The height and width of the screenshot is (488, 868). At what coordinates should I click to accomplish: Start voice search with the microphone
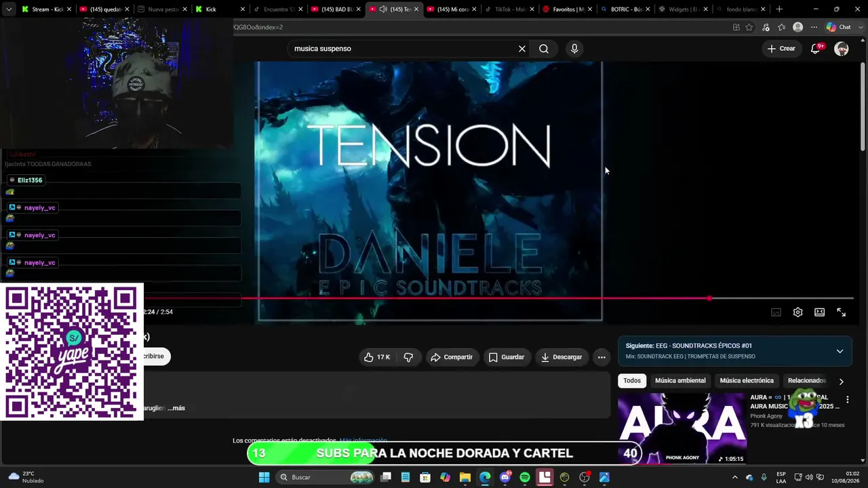coord(574,49)
